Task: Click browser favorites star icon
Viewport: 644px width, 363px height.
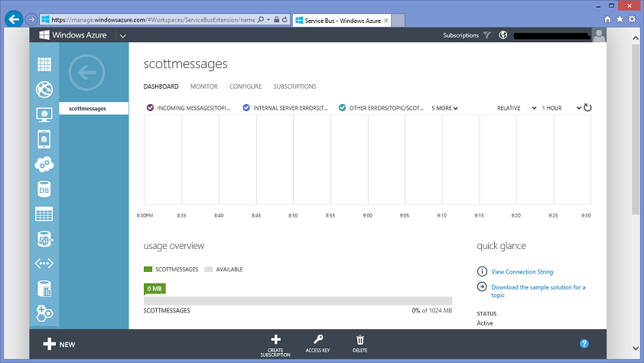Action: pos(620,19)
